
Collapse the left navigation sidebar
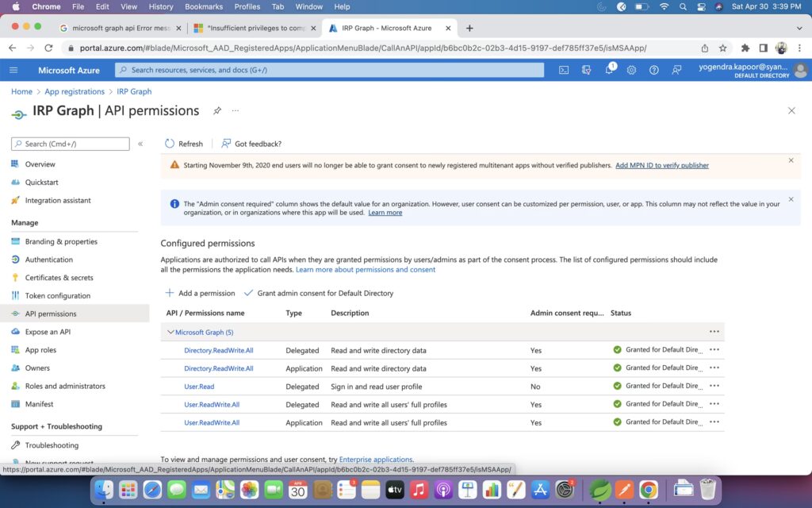click(140, 144)
